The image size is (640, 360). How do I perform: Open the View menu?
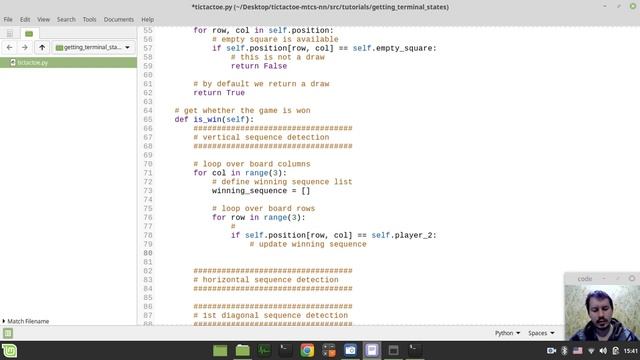pyautogui.click(x=43, y=19)
